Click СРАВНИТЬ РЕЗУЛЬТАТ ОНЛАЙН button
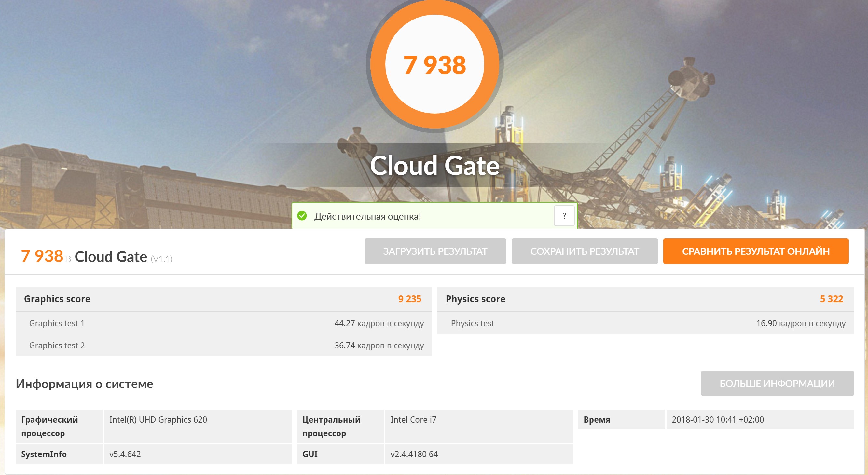Image resolution: width=868 pixels, height=475 pixels. [x=756, y=251]
